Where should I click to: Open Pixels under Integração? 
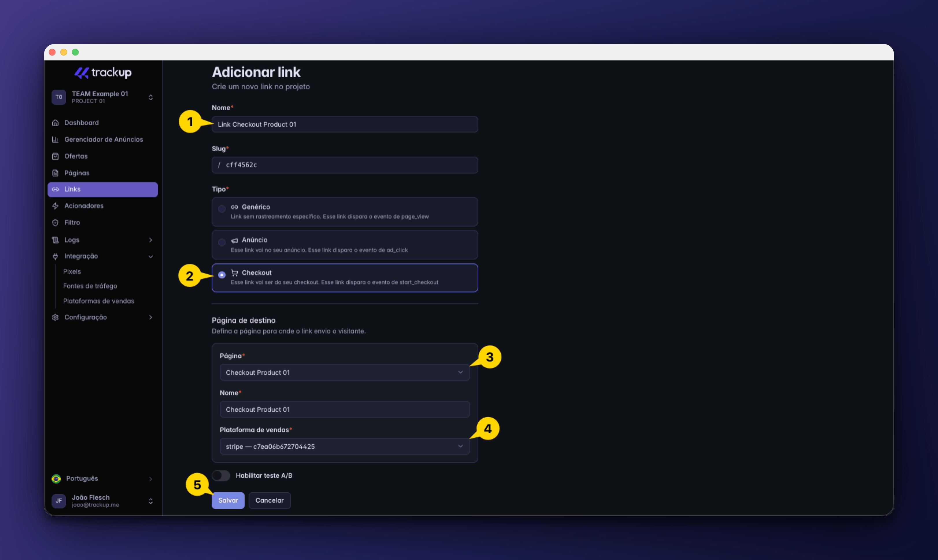coord(72,272)
